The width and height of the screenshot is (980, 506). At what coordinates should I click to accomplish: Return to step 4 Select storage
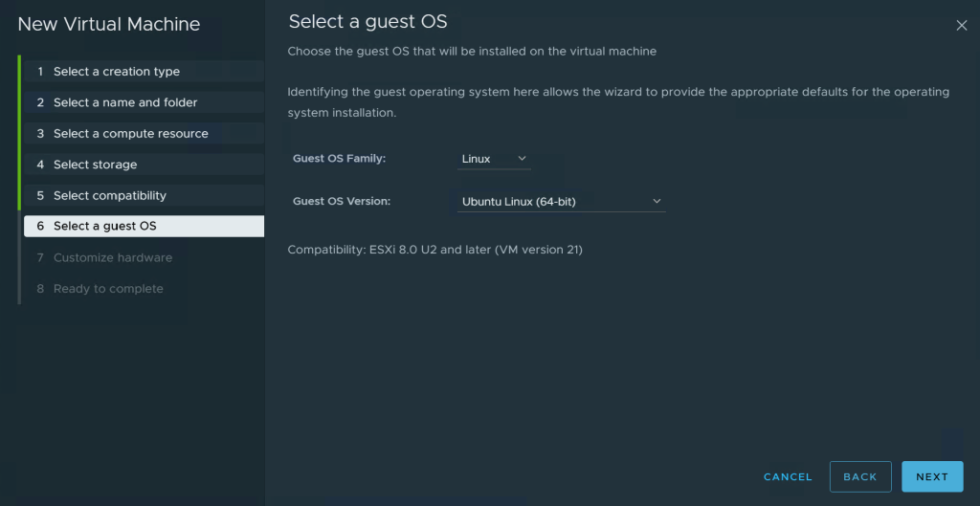click(x=144, y=165)
